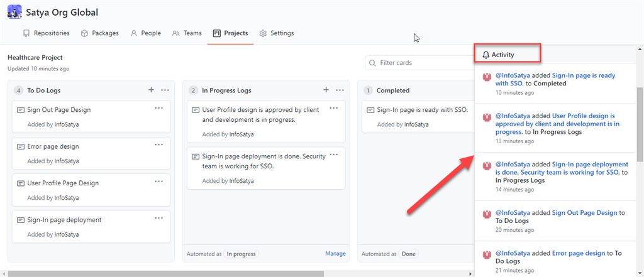
Task: Click InfoSatya avatar on first activity entry
Action: coord(486,77)
